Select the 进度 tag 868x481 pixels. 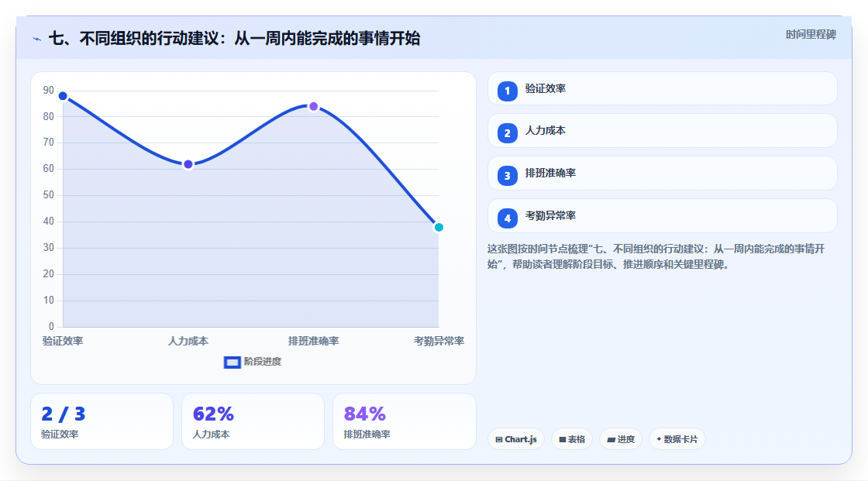621,439
